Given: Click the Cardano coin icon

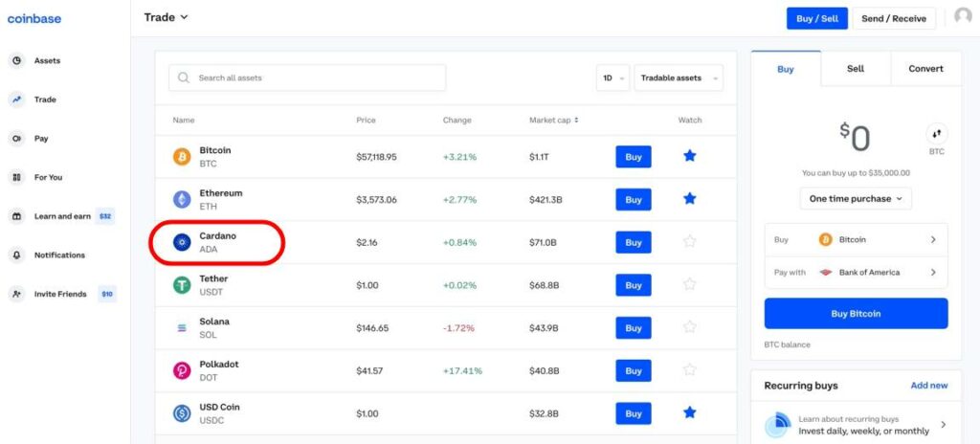Looking at the screenshot, I should click(x=182, y=242).
